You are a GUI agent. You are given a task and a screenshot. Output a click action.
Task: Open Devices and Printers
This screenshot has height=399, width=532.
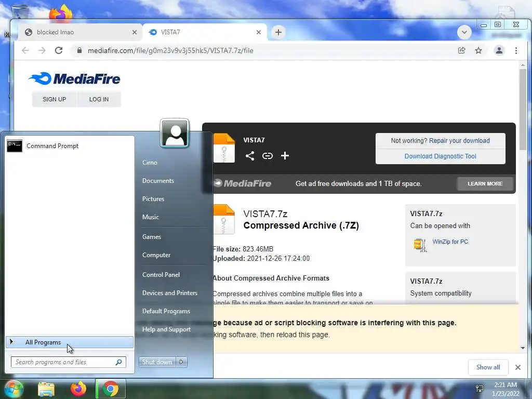coord(170,293)
